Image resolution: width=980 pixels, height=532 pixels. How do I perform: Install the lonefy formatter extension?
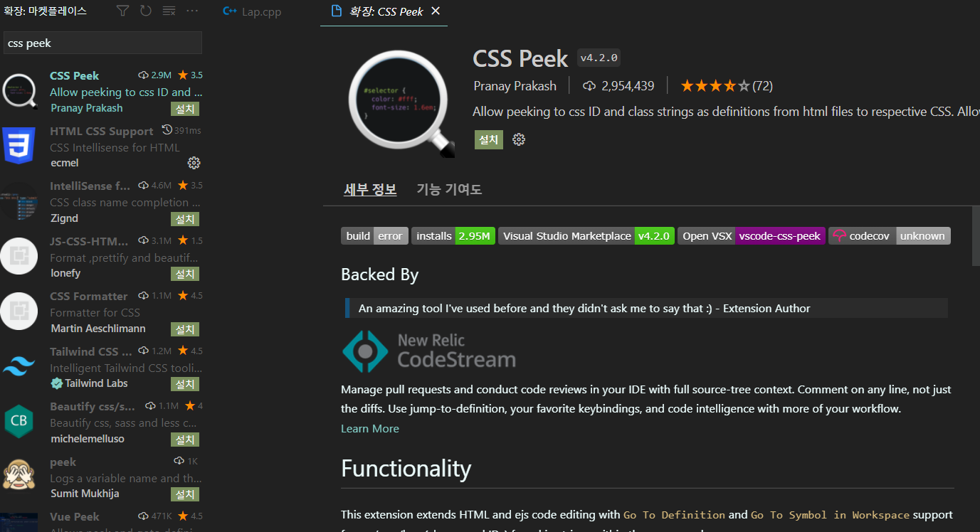(x=185, y=274)
